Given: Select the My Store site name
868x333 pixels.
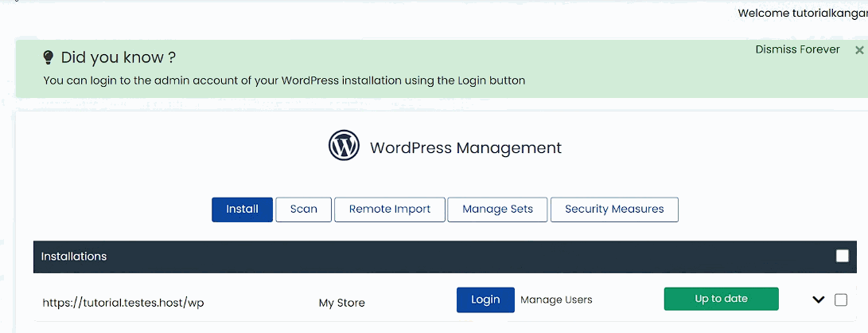Looking at the screenshot, I should tap(341, 303).
